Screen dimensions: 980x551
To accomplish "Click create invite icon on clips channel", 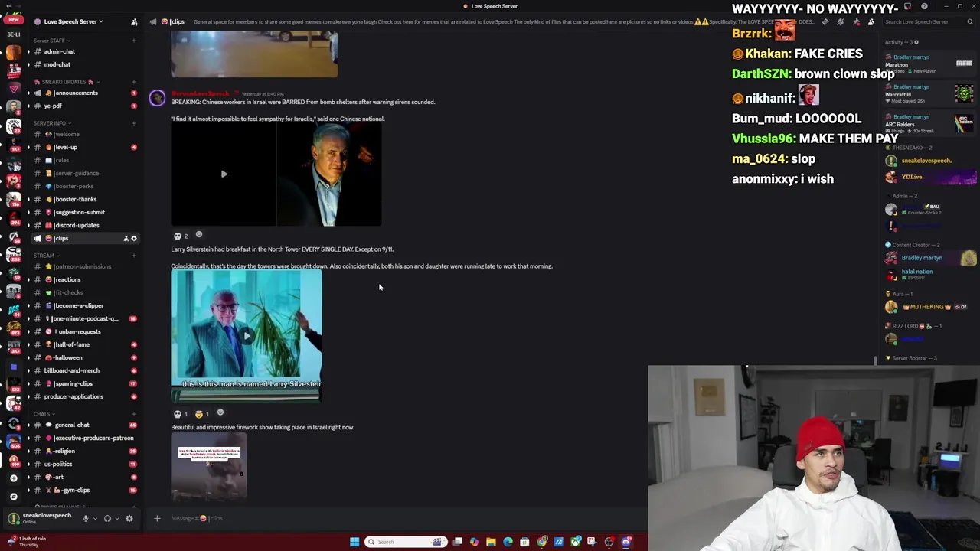I will coord(126,238).
